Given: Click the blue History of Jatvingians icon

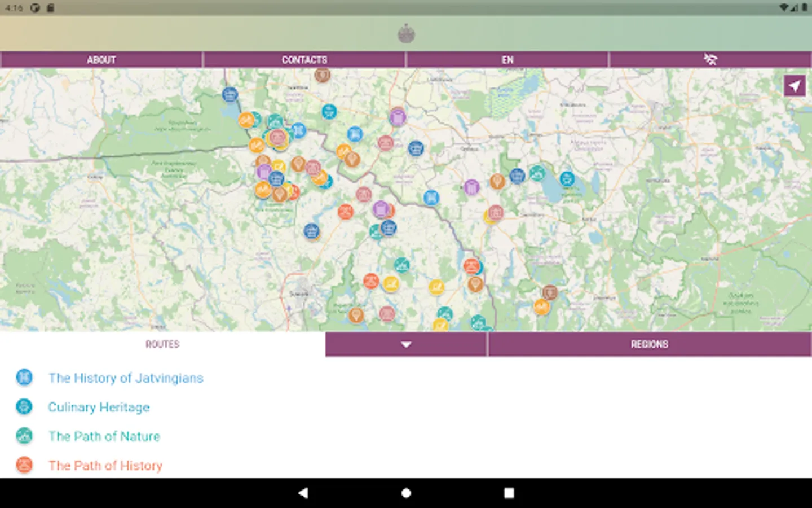Looking at the screenshot, I should tap(24, 377).
